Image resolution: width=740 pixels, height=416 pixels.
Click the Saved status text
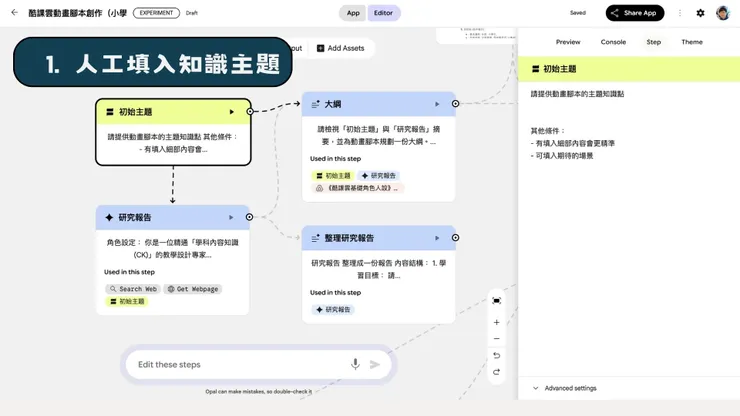click(578, 13)
